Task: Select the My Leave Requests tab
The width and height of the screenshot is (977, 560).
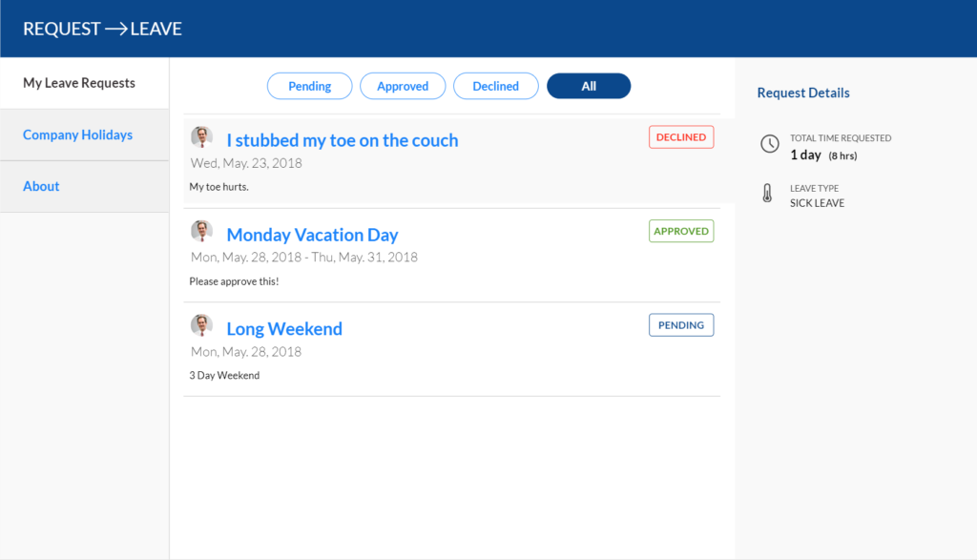Action: click(x=81, y=83)
